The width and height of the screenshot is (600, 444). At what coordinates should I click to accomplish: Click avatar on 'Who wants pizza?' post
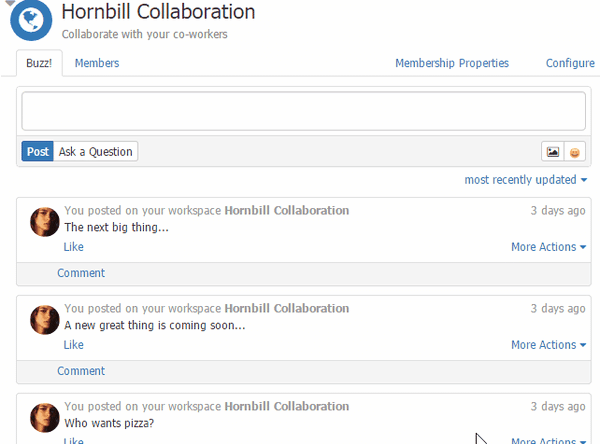(x=45, y=418)
